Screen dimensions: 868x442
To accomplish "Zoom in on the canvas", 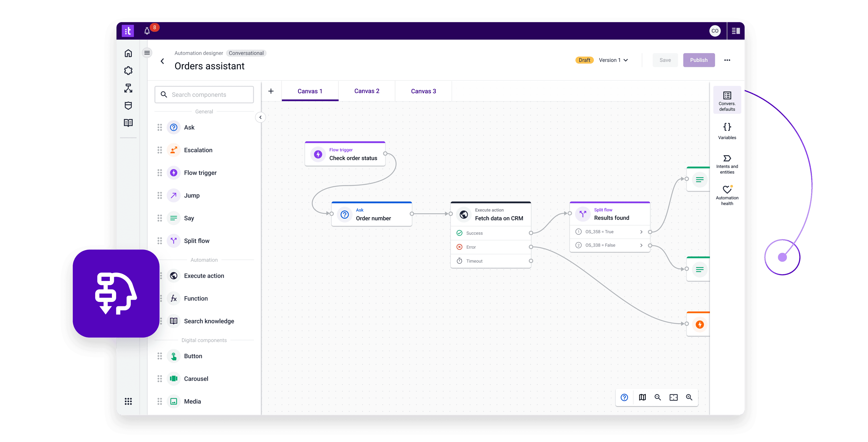I will point(689,397).
